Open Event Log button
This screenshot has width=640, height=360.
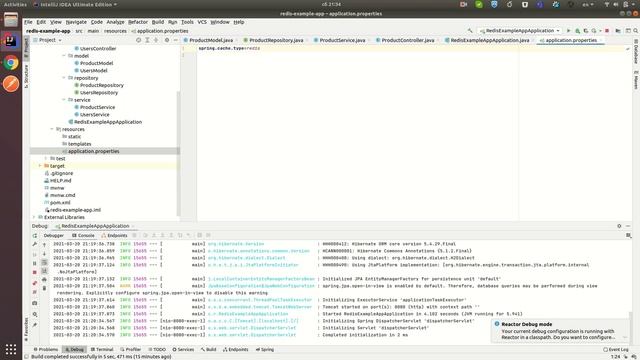[616, 349]
